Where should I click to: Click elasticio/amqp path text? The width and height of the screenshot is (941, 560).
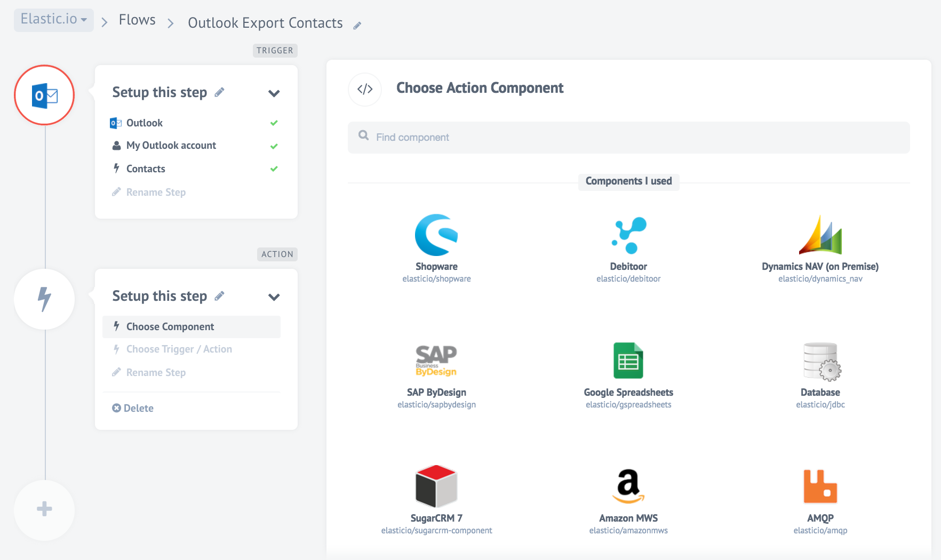click(x=820, y=531)
